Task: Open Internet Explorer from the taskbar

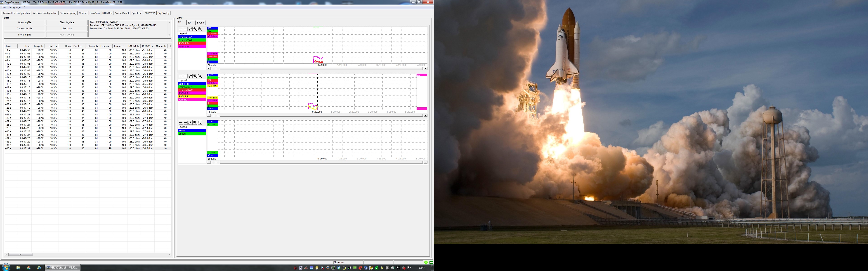Action: (39, 268)
